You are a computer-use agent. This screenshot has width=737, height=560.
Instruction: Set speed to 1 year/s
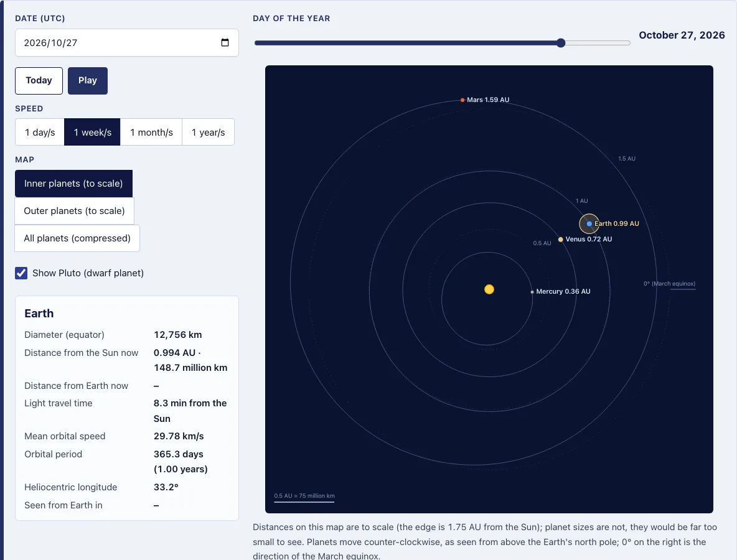click(209, 133)
